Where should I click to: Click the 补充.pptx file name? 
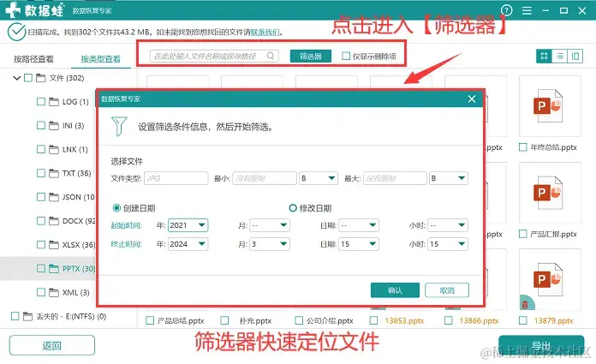pyautogui.click(x=255, y=320)
